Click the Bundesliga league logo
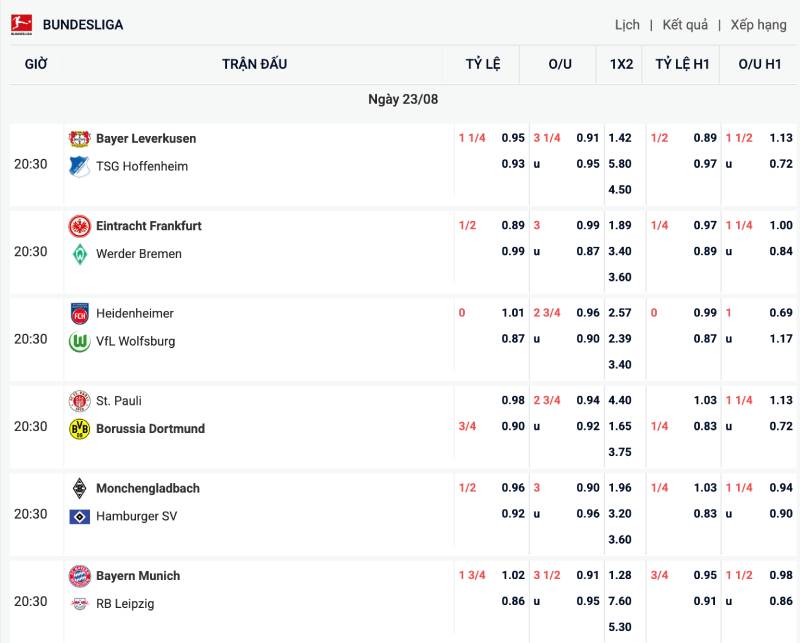This screenshot has width=800, height=643. (22, 24)
